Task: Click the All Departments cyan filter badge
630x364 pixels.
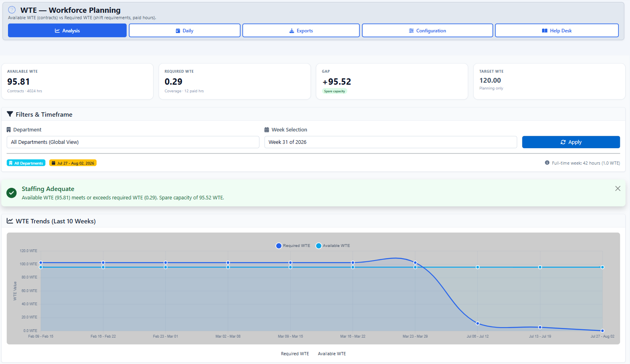Action: [26, 163]
